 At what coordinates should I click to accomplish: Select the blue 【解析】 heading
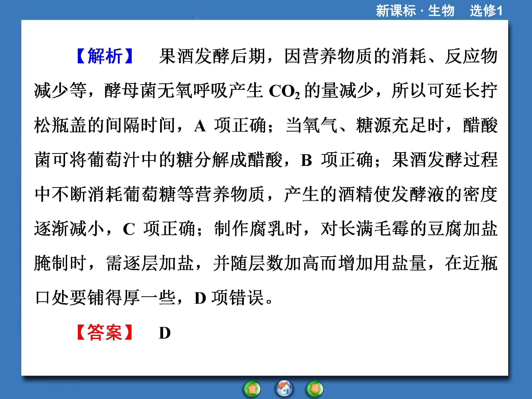[105, 56]
